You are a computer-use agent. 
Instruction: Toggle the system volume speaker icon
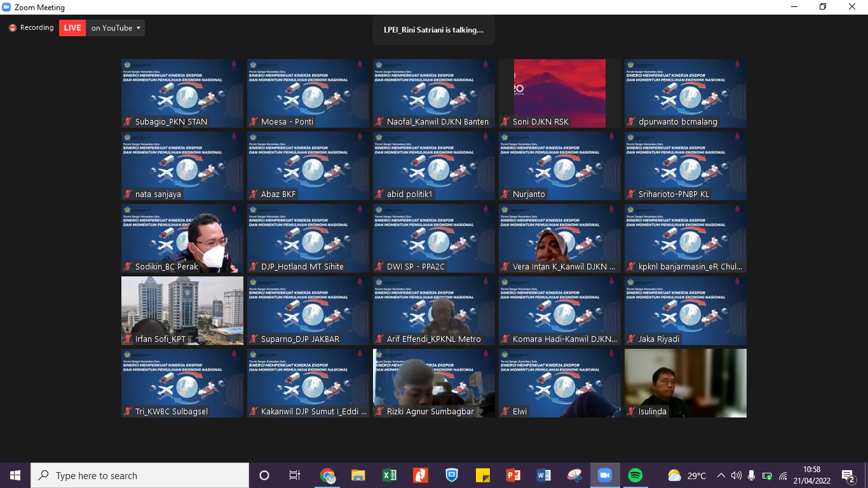point(736,475)
